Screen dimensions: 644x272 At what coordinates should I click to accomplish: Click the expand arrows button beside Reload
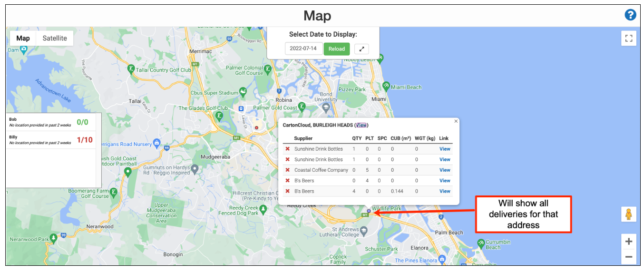click(361, 49)
